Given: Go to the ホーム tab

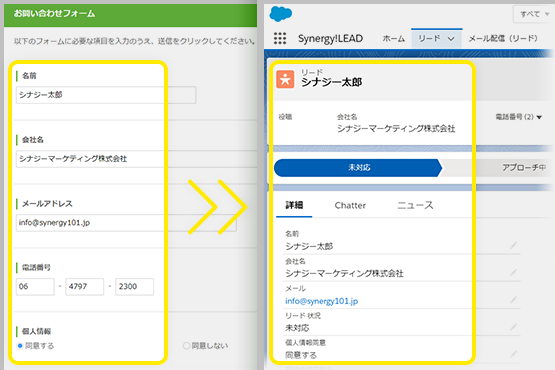Looking at the screenshot, I should [x=393, y=38].
